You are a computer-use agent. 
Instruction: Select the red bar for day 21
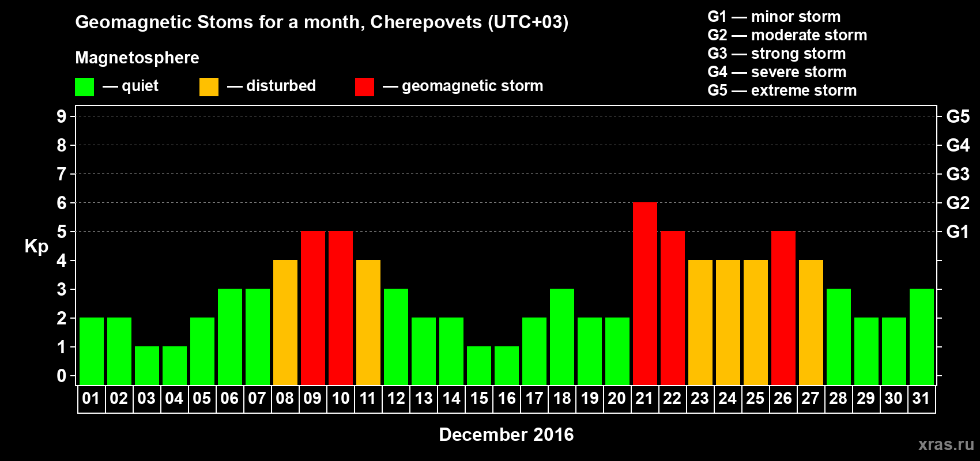[x=645, y=294]
